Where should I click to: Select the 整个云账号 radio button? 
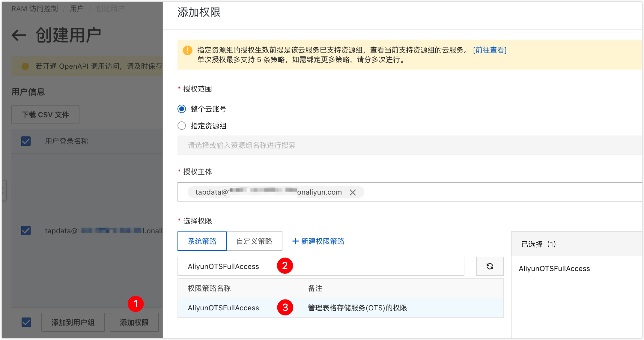pos(181,109)
